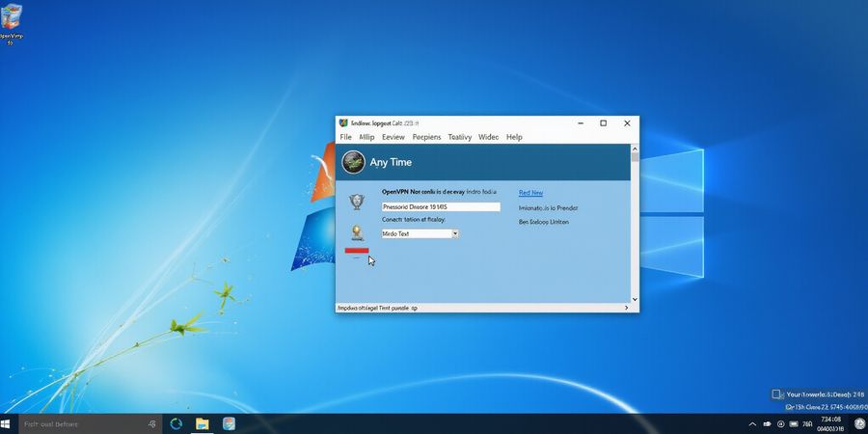Click the silver shield trophy icon

point(357,202)
